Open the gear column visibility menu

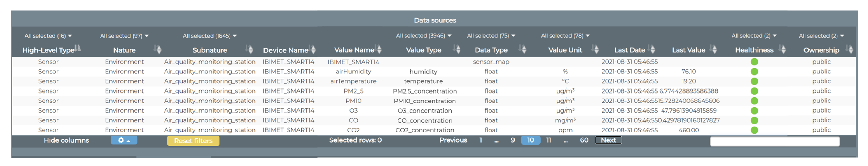124,140
